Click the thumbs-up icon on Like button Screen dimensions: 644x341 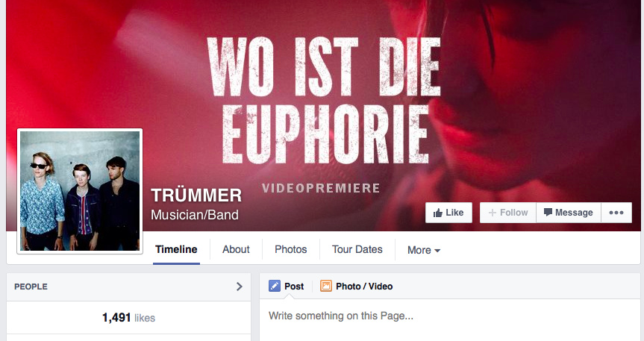pyautogui.click(x=438, y=213)
